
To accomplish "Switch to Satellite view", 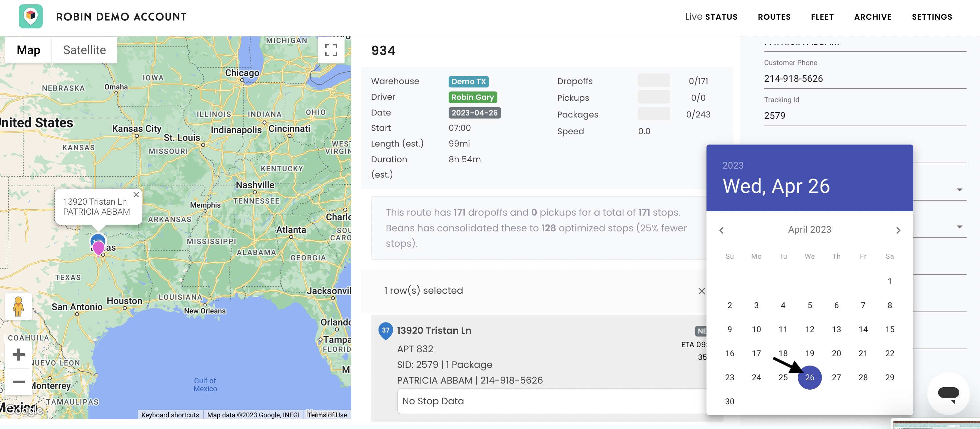I will (x=84, y=50).
